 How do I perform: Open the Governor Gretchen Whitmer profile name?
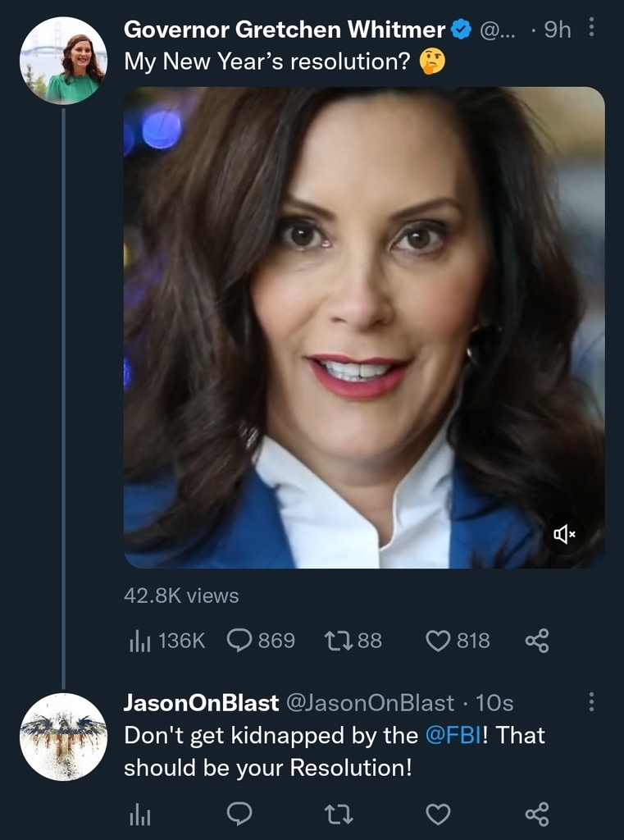click(x=284, y=30)
